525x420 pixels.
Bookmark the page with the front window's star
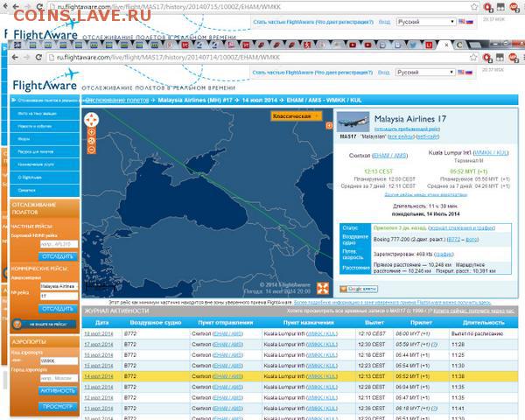[x=473, y=57]
